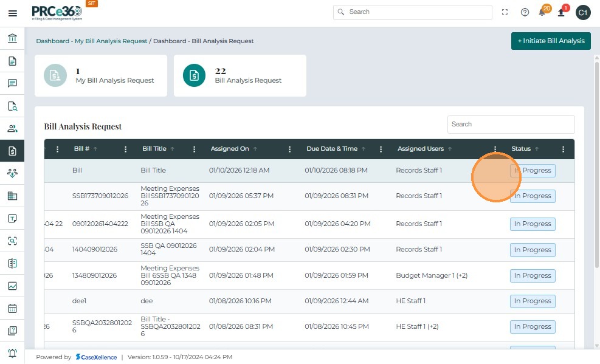Click the top global Search field
600x364 pixels.
pos(413,12)
